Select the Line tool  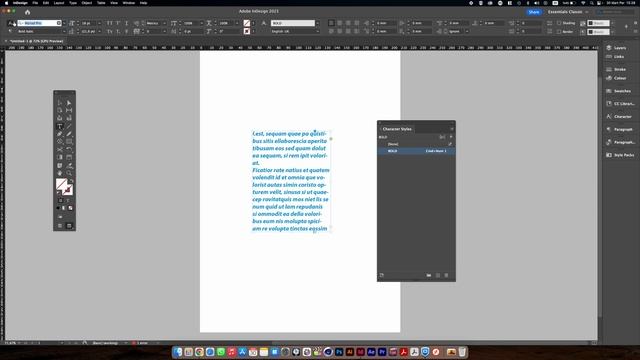(69, 126)
